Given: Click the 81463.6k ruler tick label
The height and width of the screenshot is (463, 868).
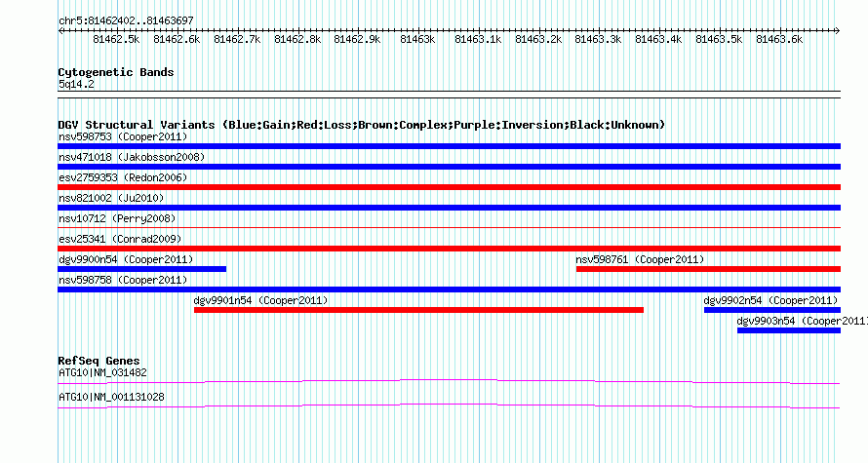Looking at the screenshot, I should (779, 39).
